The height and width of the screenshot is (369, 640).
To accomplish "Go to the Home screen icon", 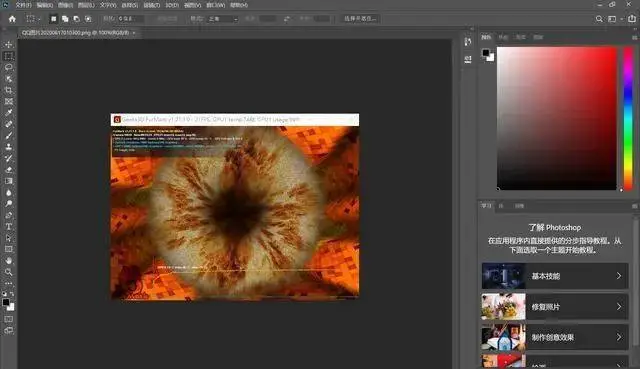I will pyautogui.click(x=12, y=19).
